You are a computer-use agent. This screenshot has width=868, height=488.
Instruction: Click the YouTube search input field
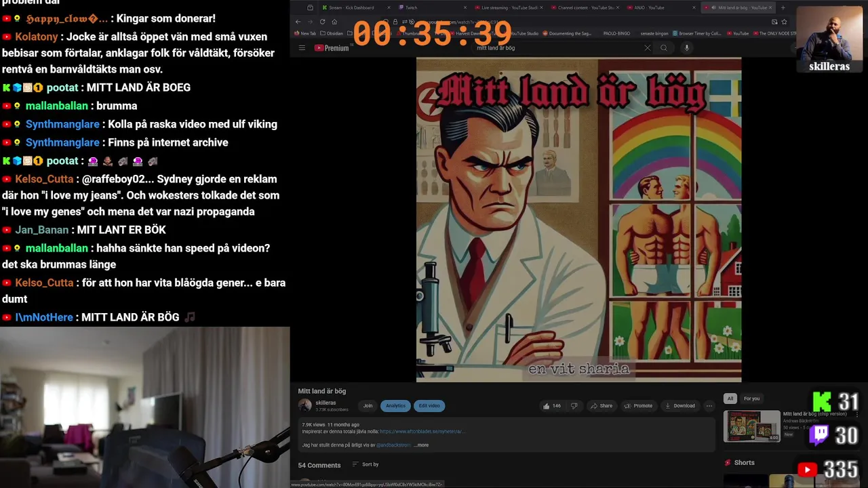coord(556,47)
